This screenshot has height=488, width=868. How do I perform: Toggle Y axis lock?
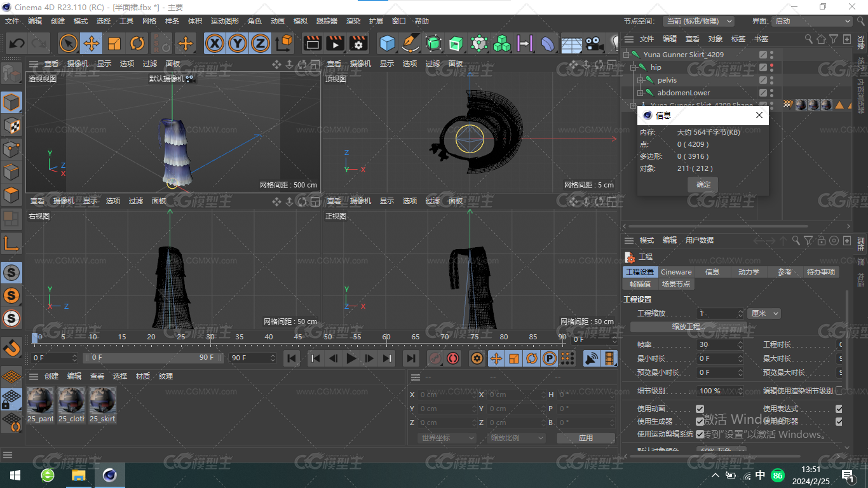pos(237,43)
